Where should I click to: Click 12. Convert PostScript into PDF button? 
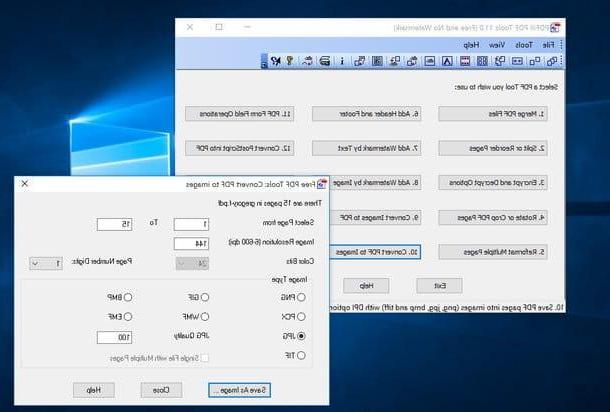[240, 149]
